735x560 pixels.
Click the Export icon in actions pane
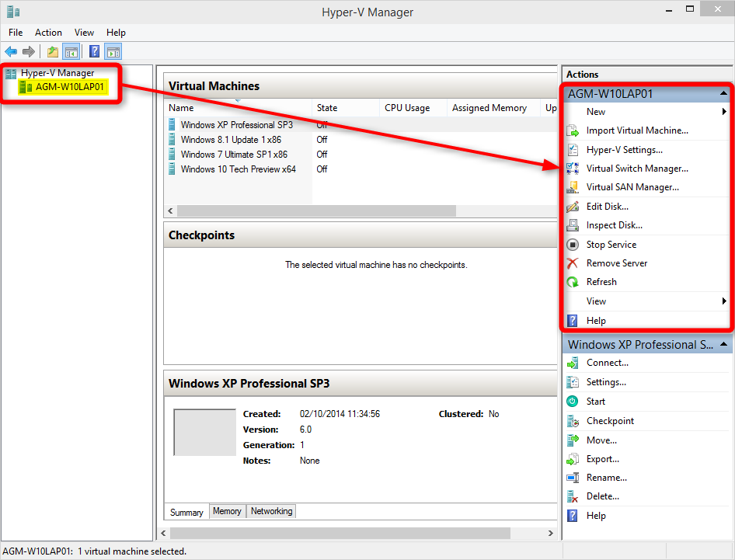click(573, 459)
